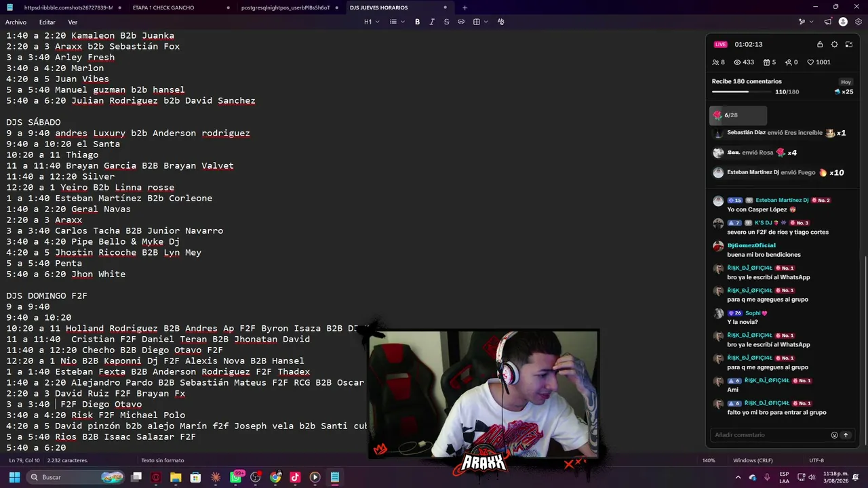Click the live panel pop-out window icon
This screenshot has height=488, width=868.
(848, 45)
